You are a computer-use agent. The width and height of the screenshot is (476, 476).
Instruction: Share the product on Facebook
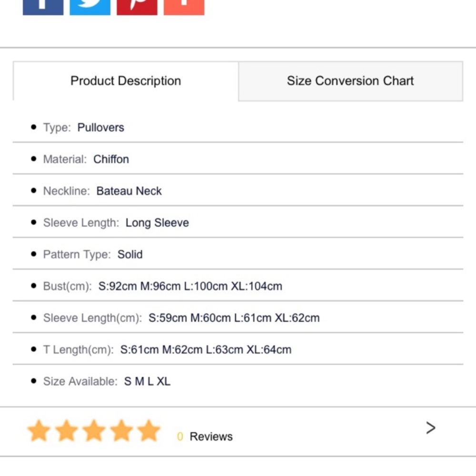click(x=43, y=7)
